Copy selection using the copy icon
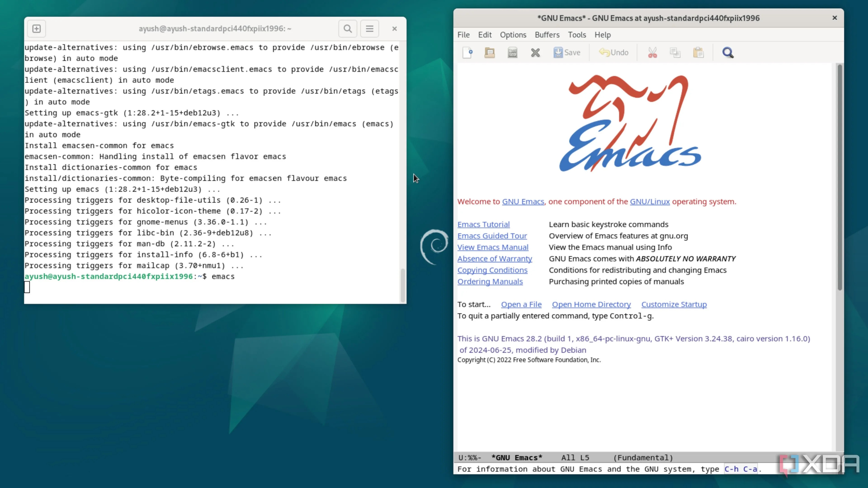Image resolution: width=868 pixels, height=488 pixels. tap(675, 53)
